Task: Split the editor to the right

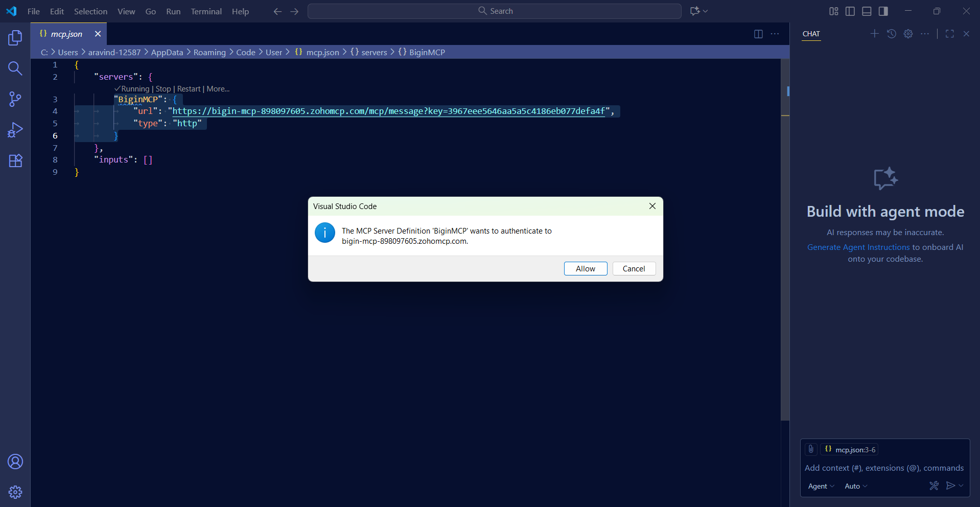Action: click(758, 34)
